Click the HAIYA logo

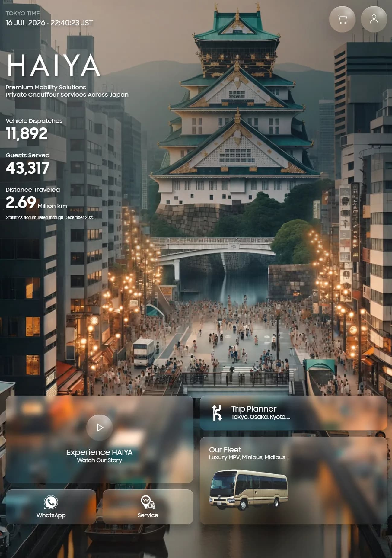[54, 66]
